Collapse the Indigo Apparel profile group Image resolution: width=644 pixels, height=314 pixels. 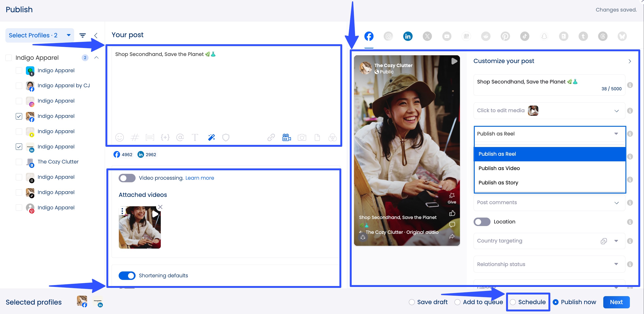[96, 57]
